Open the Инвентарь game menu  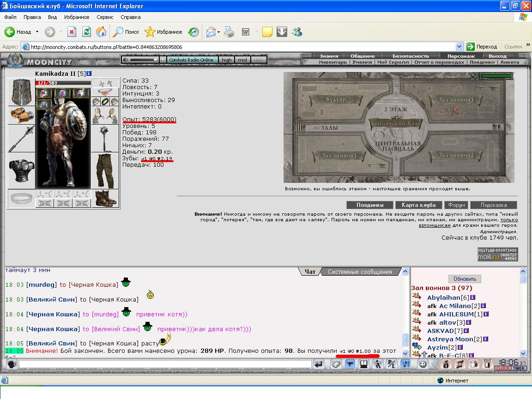pos(332,62)
